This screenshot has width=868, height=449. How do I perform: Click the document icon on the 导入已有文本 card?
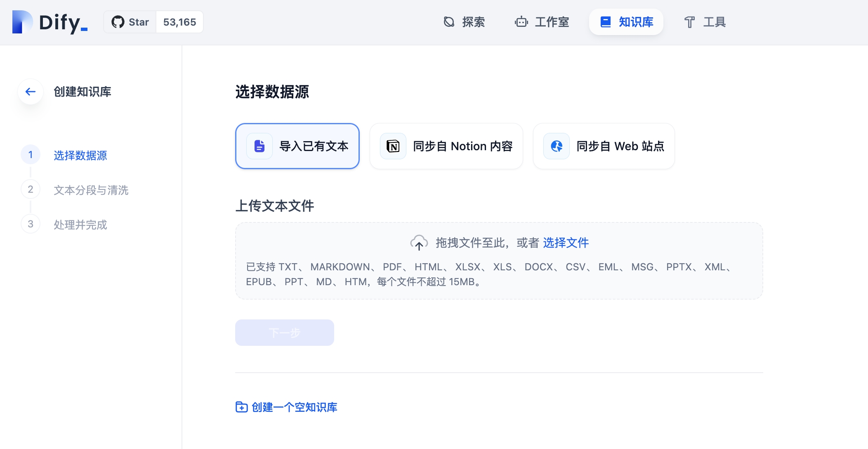259,146
